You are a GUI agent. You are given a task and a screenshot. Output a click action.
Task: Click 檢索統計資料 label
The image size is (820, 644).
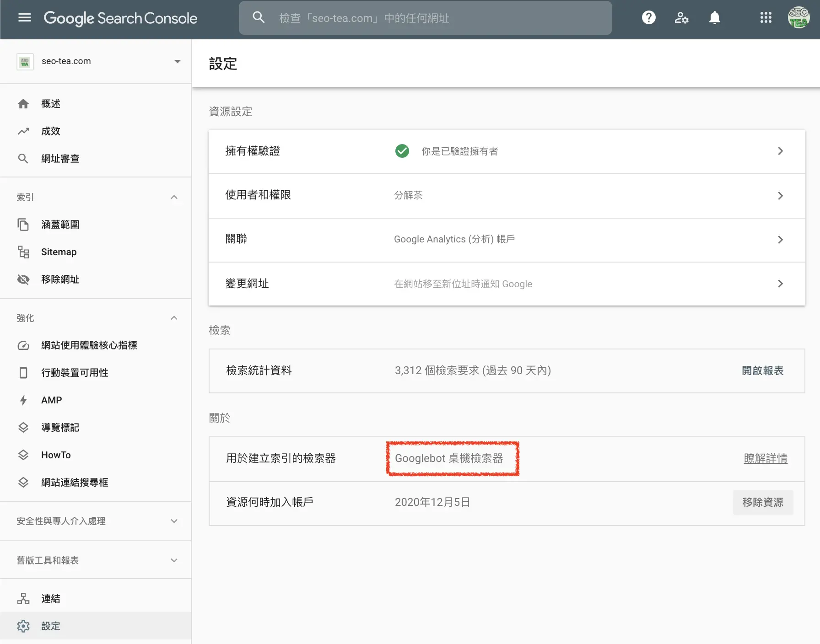[x=259, y=370]
